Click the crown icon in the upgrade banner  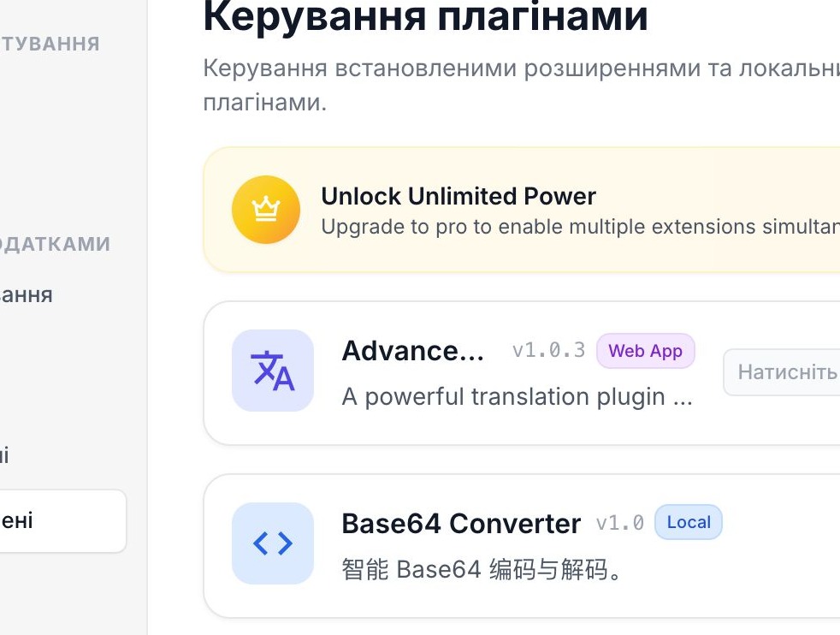coord(266,210)
